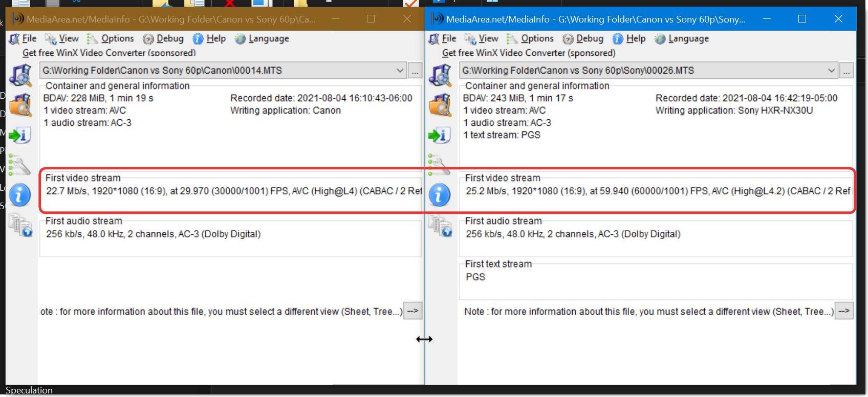Click the '-->' button in the Canon window
This screenshot has width=868, height=397.
click(x=413, y=311)
